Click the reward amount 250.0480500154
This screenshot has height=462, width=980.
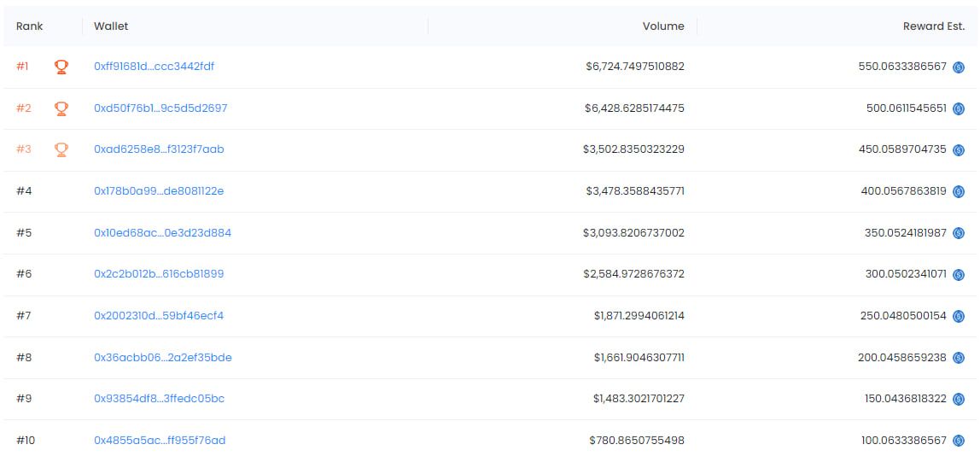pyautogui.click(x=904, y=316)
